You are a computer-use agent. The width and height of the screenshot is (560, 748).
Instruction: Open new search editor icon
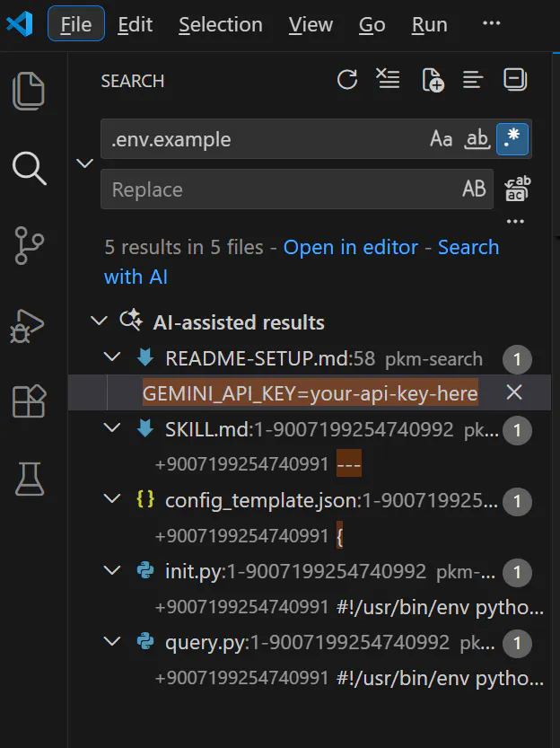[433, 80]
